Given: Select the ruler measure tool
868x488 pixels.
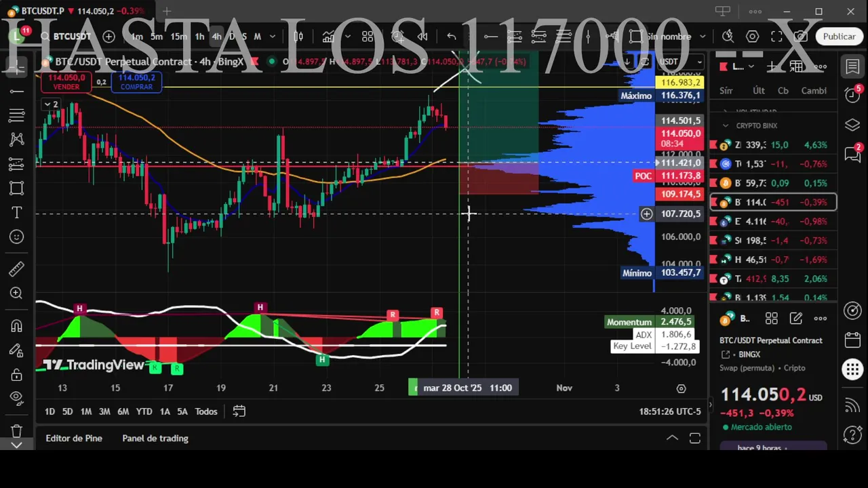Looking at the screenshot, I should pyautogui.click(x=17, y=269).
